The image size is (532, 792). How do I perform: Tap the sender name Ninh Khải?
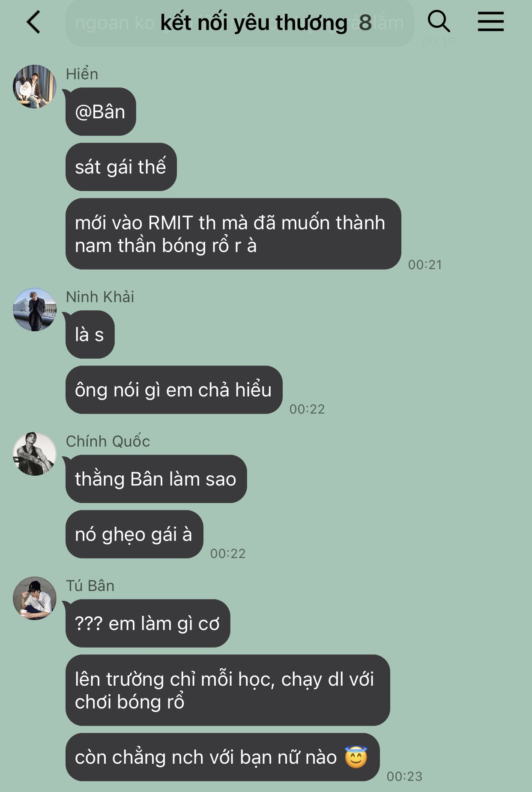coord(100,297)
